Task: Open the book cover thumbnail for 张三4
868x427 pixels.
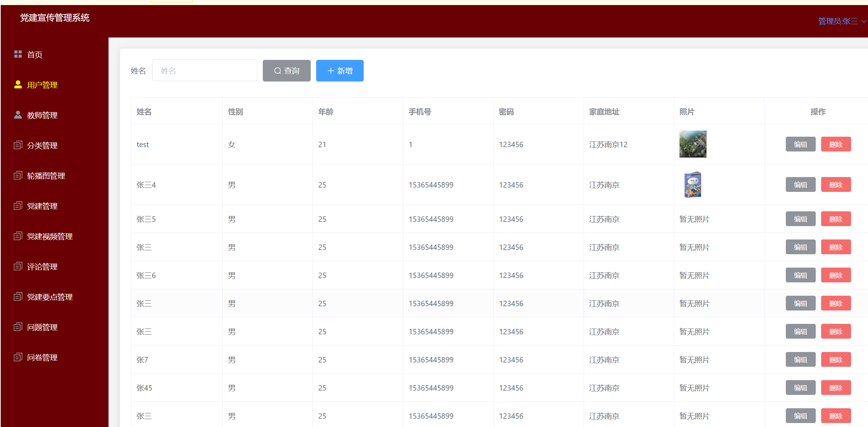Action: [692, 185]
